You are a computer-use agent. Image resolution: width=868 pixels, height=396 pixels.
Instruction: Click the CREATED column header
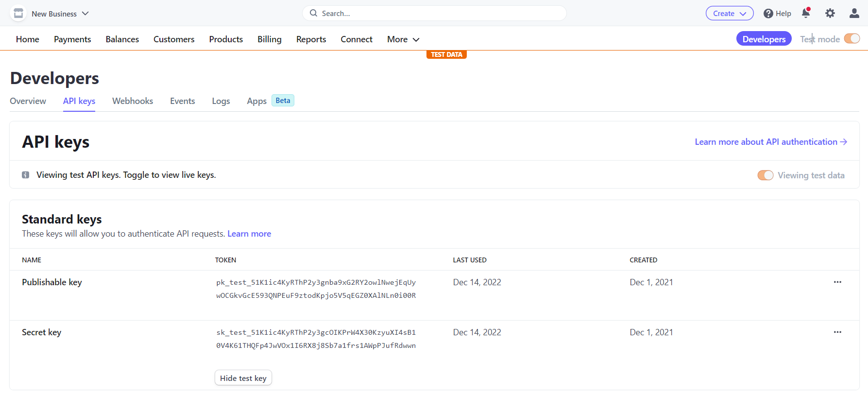click(x=644, y=260)
